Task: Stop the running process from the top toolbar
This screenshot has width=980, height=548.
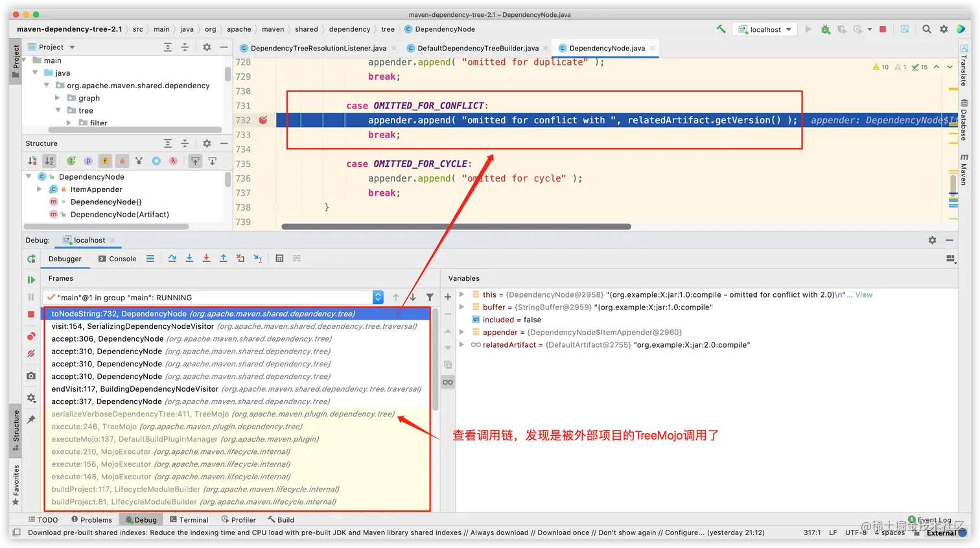Action: click(883, 29)
